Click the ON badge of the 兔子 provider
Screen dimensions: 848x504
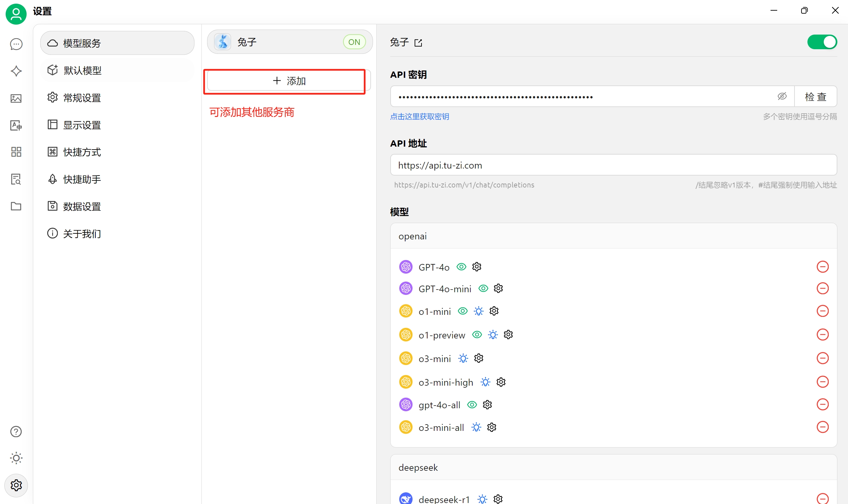click(354, 42)
